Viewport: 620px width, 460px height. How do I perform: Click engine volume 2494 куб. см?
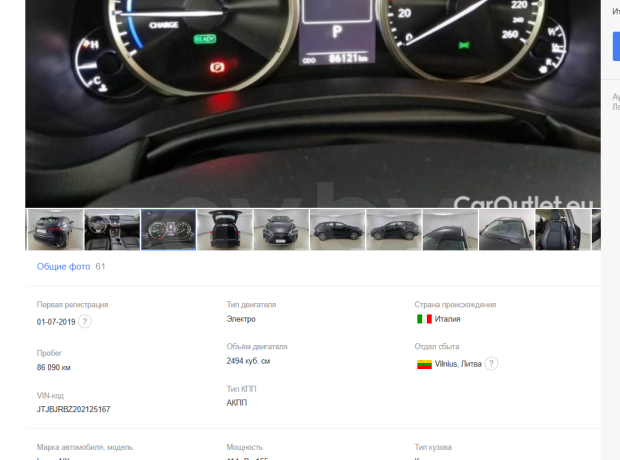(x=248, y=361)
